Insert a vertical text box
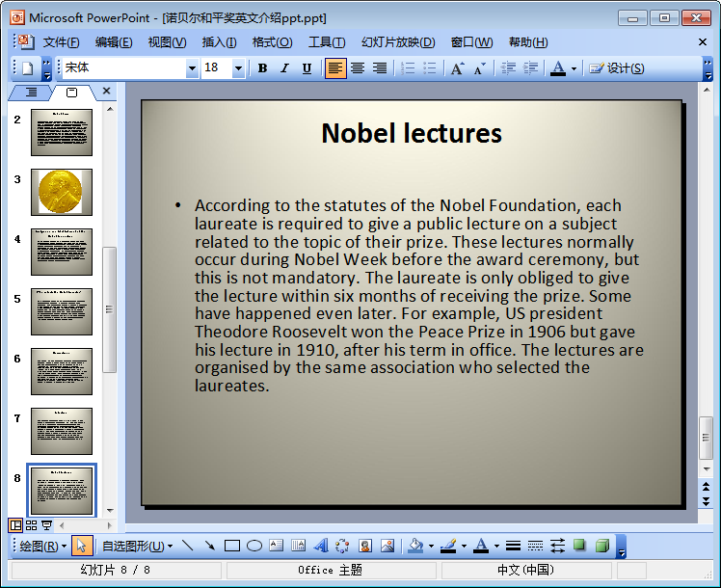Viewport: 721px width, 588px height. pos(298,546)
